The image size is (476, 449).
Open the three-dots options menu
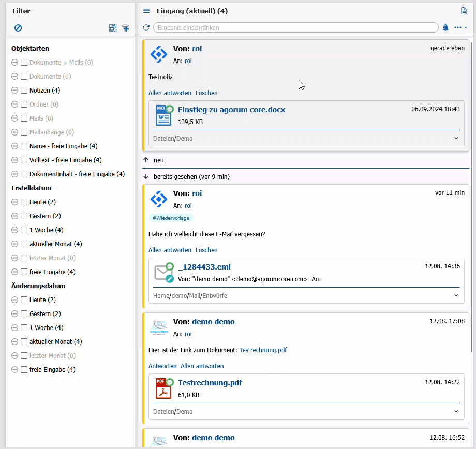(x=460, y=27)
